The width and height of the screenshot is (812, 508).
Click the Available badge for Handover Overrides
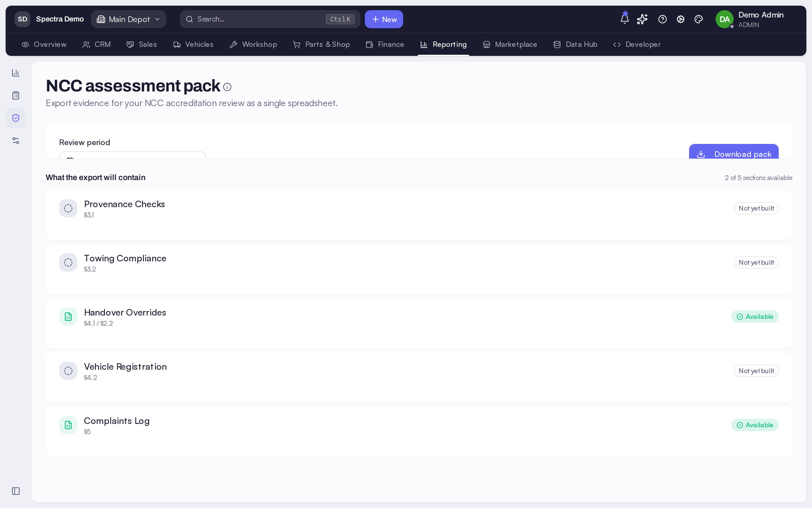pyautogui.click(x=755, y=316)
